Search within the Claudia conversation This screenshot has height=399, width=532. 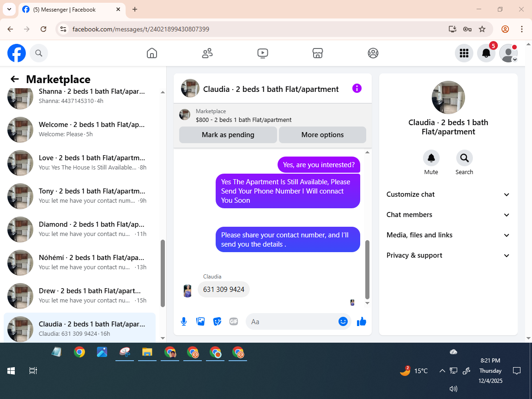click(464, 158)
